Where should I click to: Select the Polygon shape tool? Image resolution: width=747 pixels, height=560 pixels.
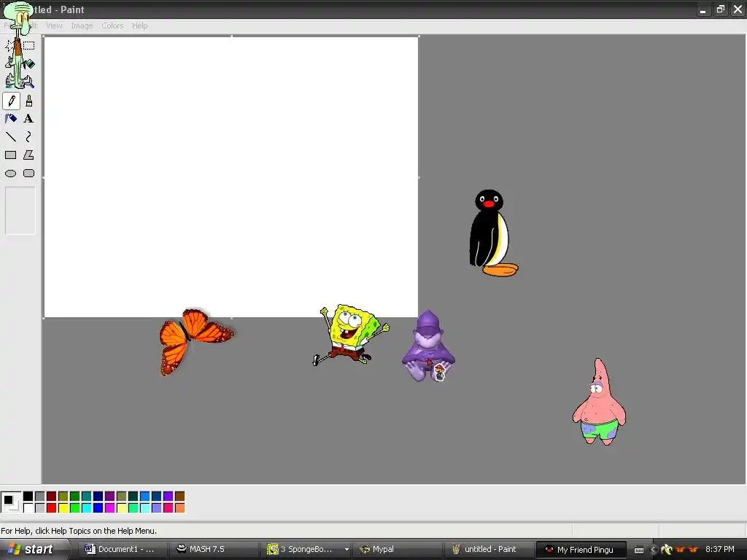pos(29,155)
